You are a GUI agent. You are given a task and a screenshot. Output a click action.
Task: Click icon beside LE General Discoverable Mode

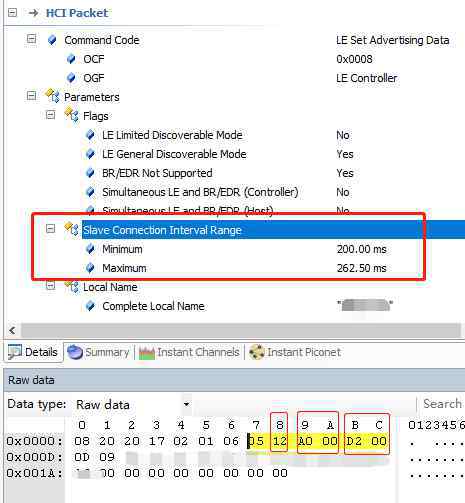click(90, 154)
